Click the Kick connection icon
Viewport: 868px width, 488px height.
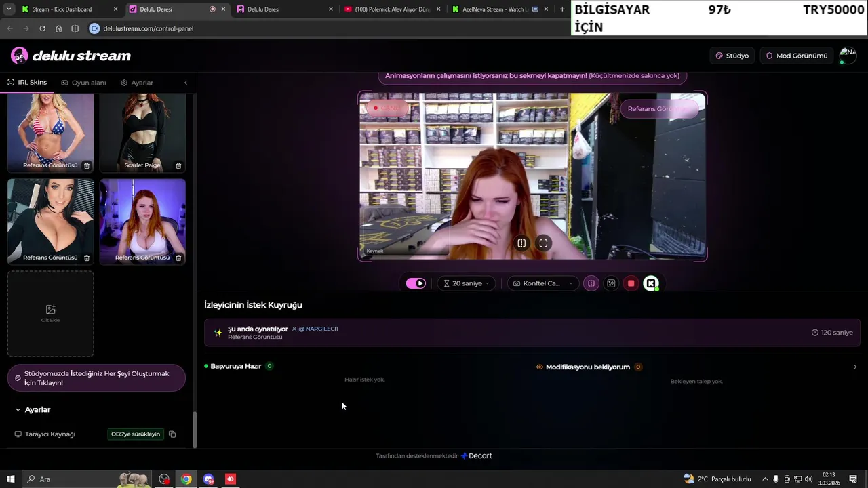(x=651, y=283)
